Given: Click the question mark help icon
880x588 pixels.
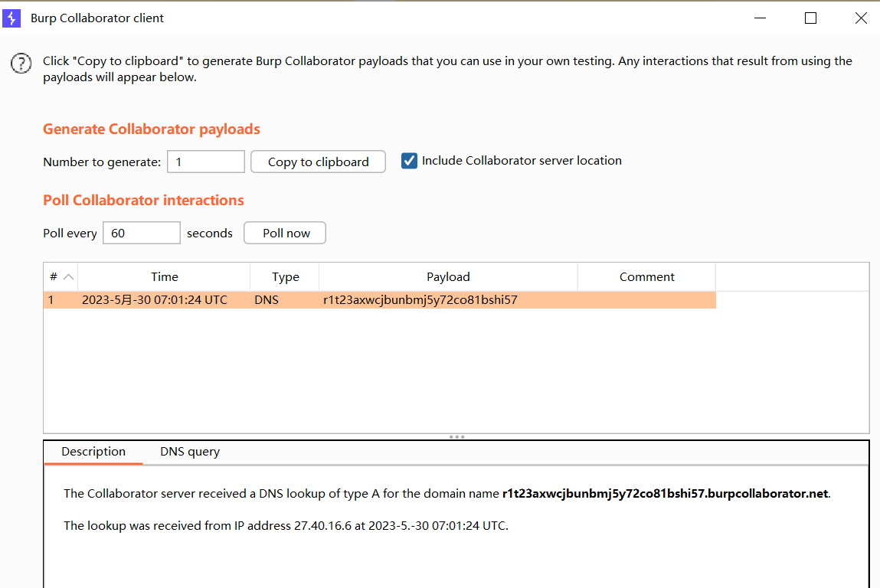Looking at the screenshot, I should point(21,64).
